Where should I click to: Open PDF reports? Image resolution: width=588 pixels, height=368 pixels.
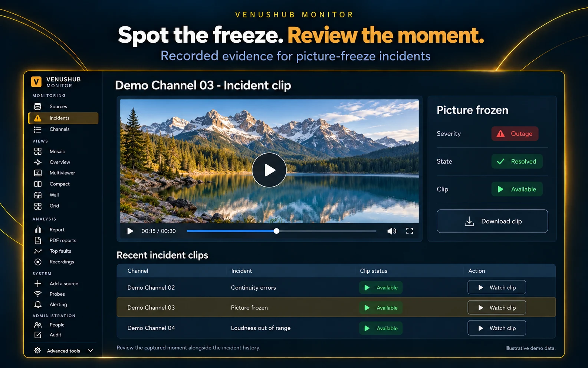63,240
